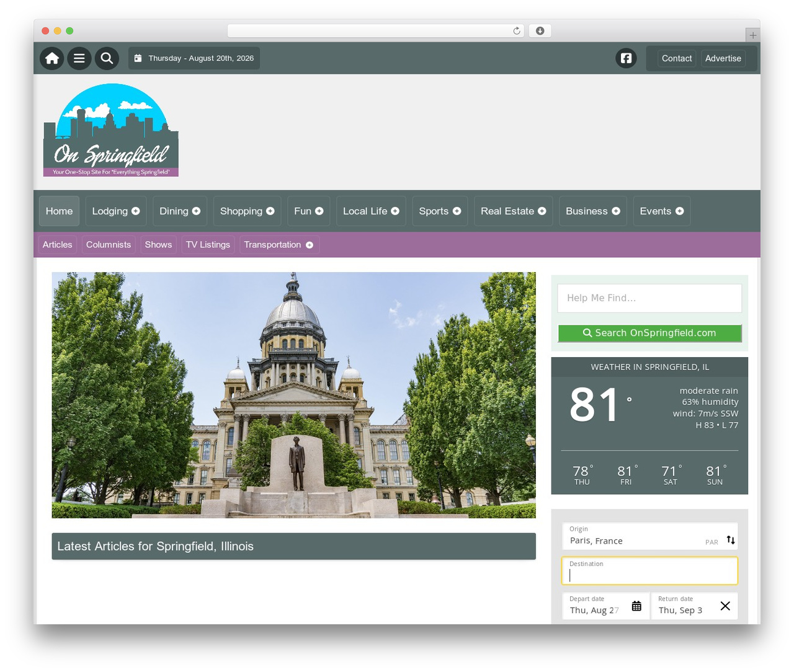The width and height of the screenshot is (794, 672).
Task: Click the magnifier search icon in top bar
Action: (x=107, y=58)
